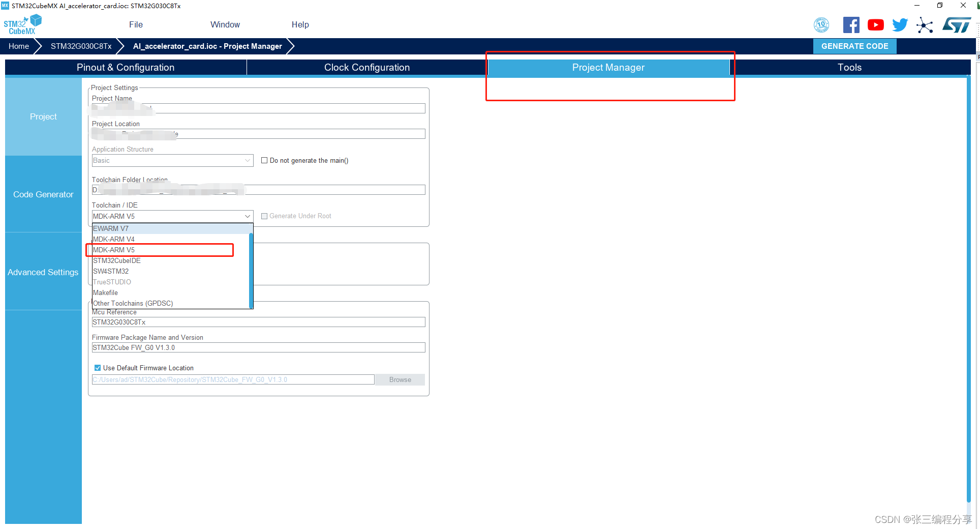Click the Project Name input field
Viewport: 980px width, 529px height.
(258, 108)
